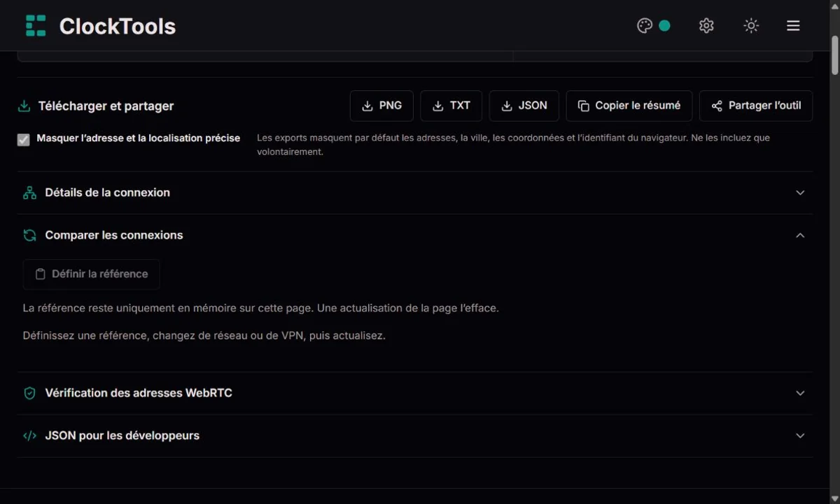The width and height of the screenshot is (840, 504).
Task: Click the Détails de la connexion network icon
Action: tap(29, 193)
